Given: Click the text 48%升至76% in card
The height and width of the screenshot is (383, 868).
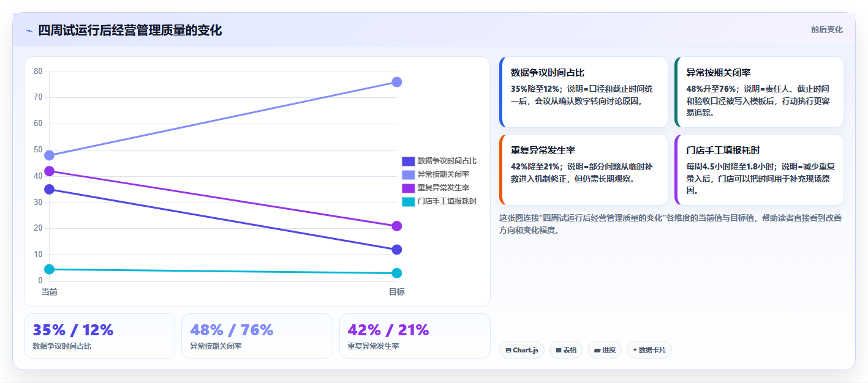Looking at the screenshot, I should (x=711, y=89).
